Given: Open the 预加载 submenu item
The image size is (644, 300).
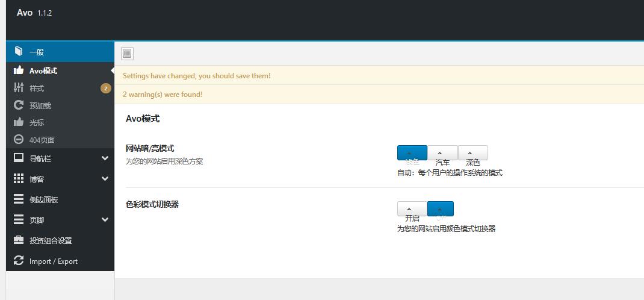Looking at the screenshot, I should pos(60,105).
